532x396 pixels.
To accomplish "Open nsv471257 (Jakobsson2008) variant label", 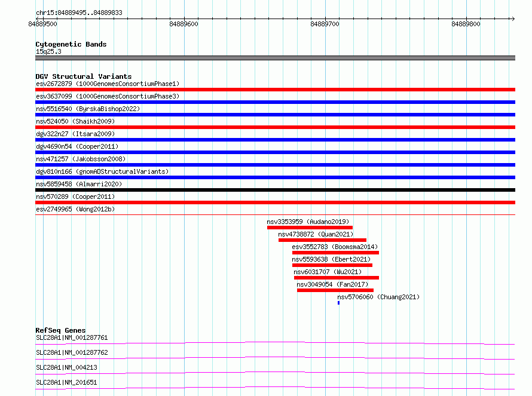I will pos(81,159).
